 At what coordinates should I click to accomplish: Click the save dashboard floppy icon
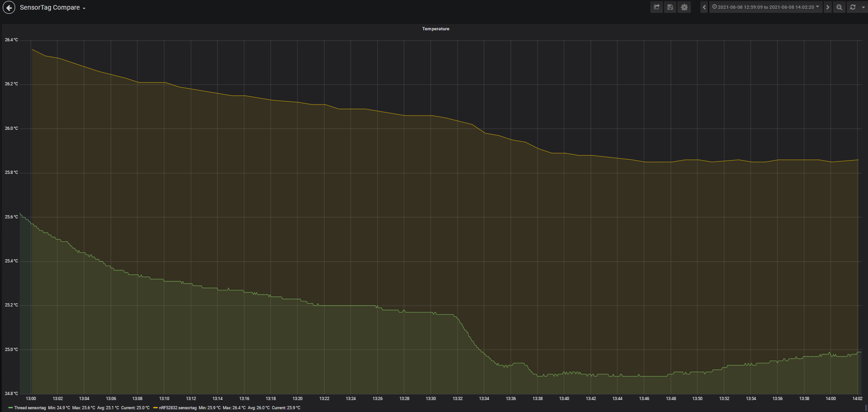[670, 7]
